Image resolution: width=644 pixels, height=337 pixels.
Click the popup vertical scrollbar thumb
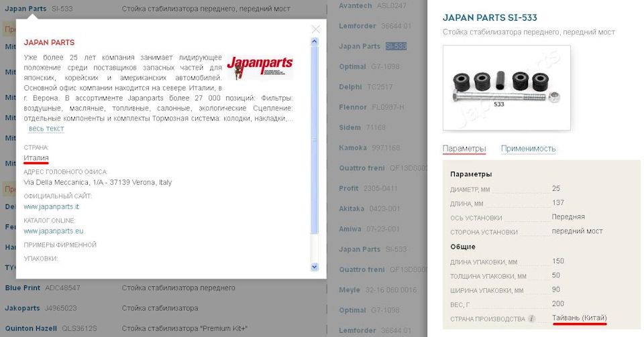pyautogui.click(x=315, y=139)
